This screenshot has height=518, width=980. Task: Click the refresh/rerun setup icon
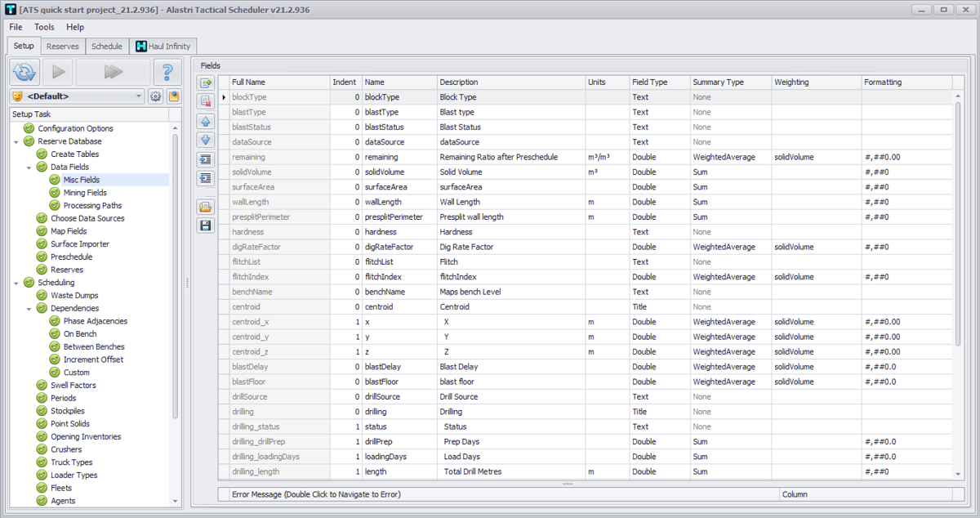[x=24, y=72]
